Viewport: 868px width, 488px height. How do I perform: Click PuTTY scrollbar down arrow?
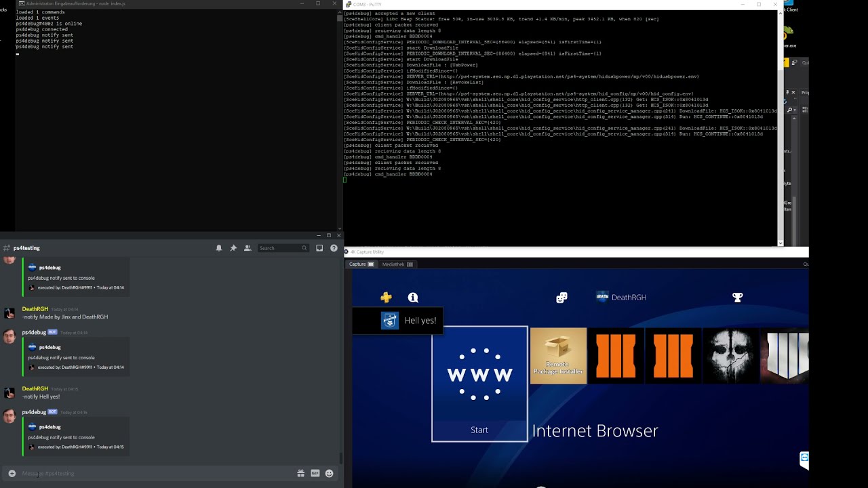(x=780, y=243)
